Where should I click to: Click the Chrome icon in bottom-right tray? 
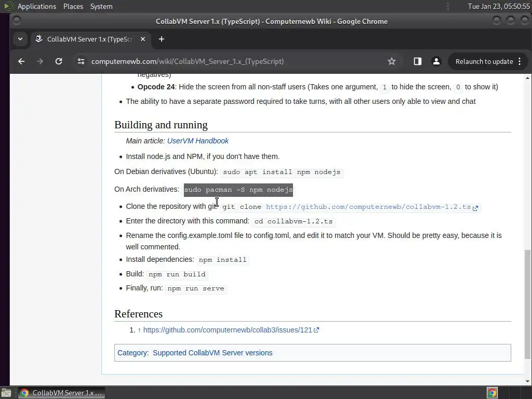(492, 393)
